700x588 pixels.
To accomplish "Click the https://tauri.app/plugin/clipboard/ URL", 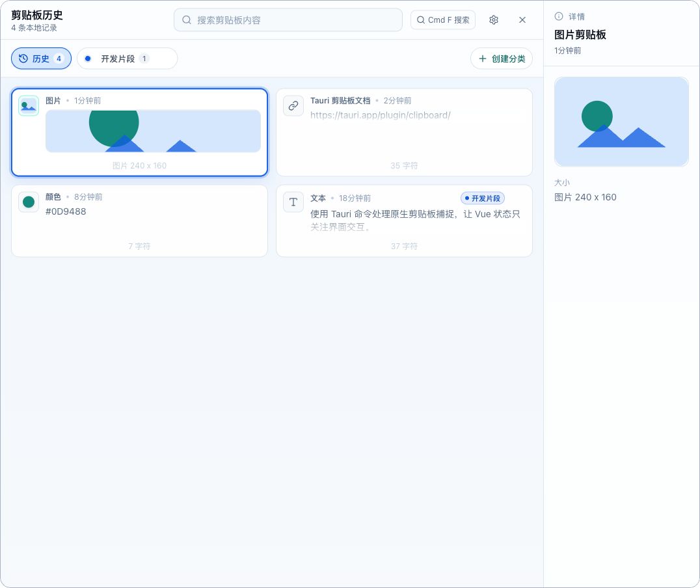I will click(381, 115).
